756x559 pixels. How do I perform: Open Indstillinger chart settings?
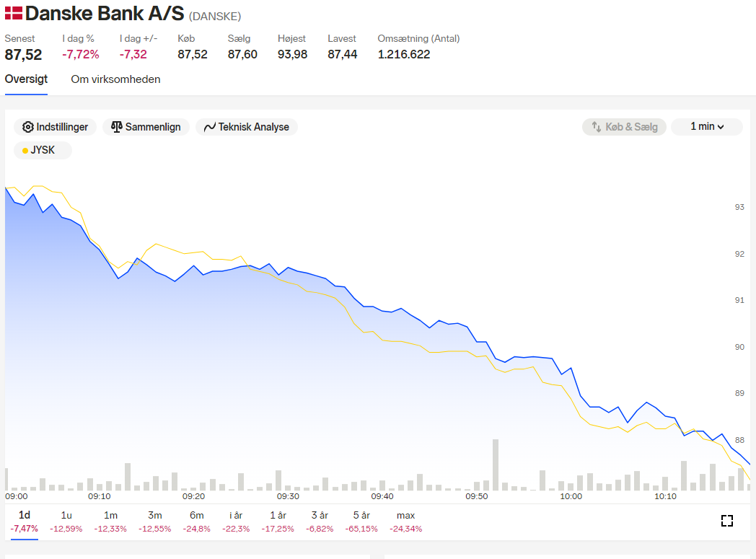56,127
